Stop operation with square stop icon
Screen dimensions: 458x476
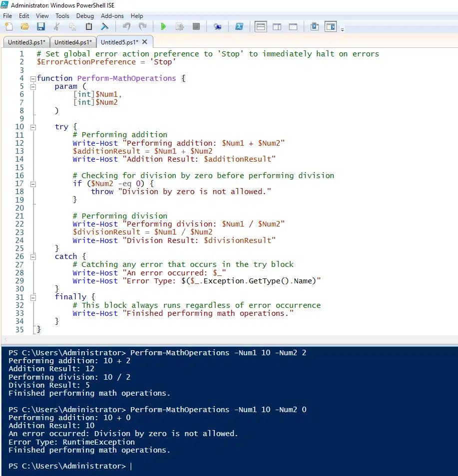196,27
